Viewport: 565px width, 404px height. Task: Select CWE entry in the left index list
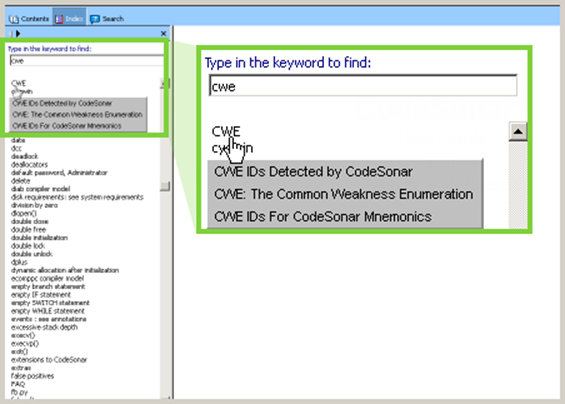point(19,83)
